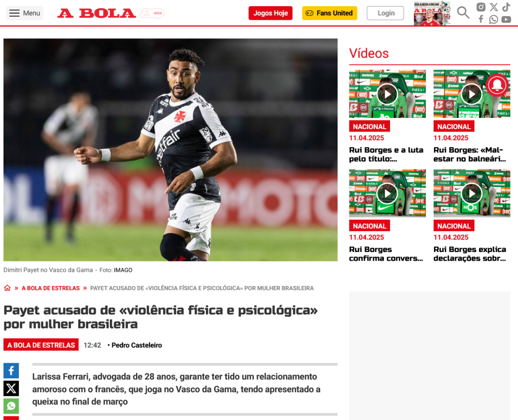Open the WhatsApp icon in header
Screen dimensions: 518x420
(494, 20)
